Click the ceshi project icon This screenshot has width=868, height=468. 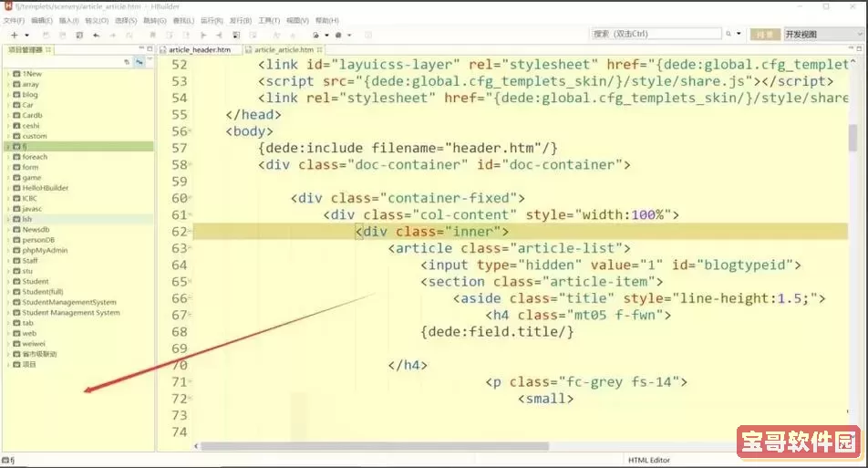pos(16,126)
